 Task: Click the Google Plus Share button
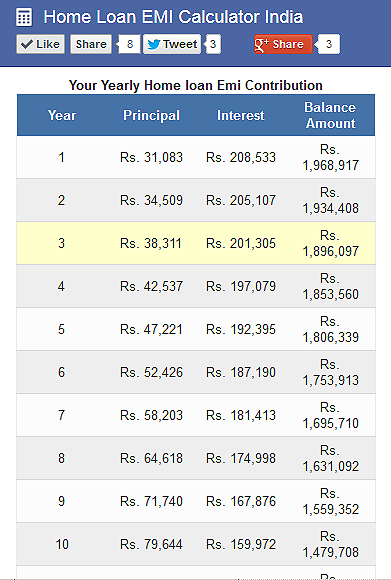(x=283, y=44)
